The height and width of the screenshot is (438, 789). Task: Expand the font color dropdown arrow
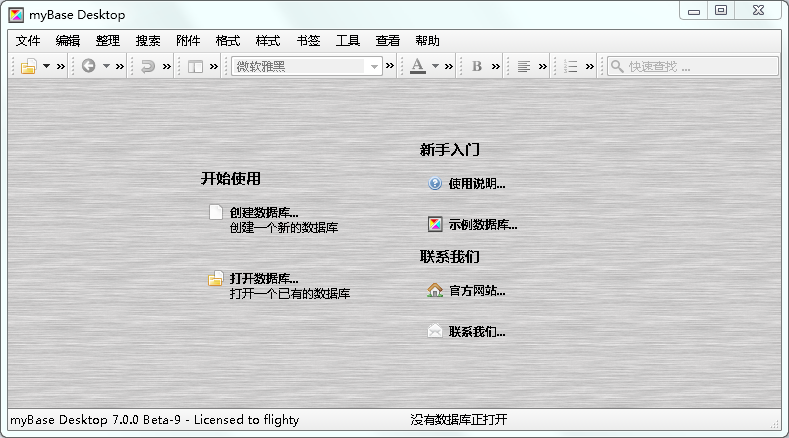tap(435, 66)
